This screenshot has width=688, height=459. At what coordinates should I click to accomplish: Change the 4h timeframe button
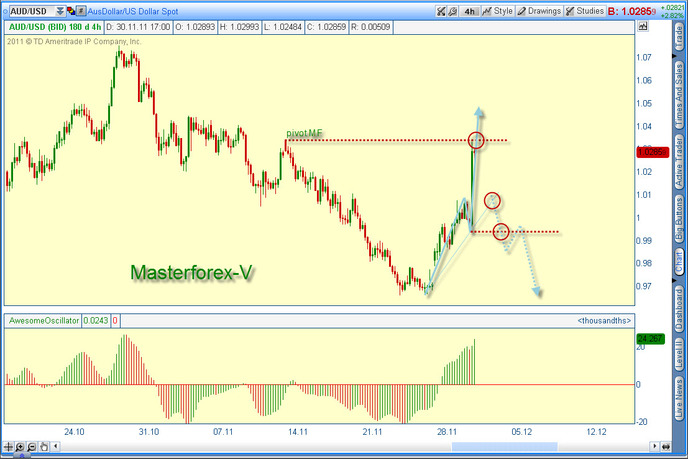tap(469, 11)
